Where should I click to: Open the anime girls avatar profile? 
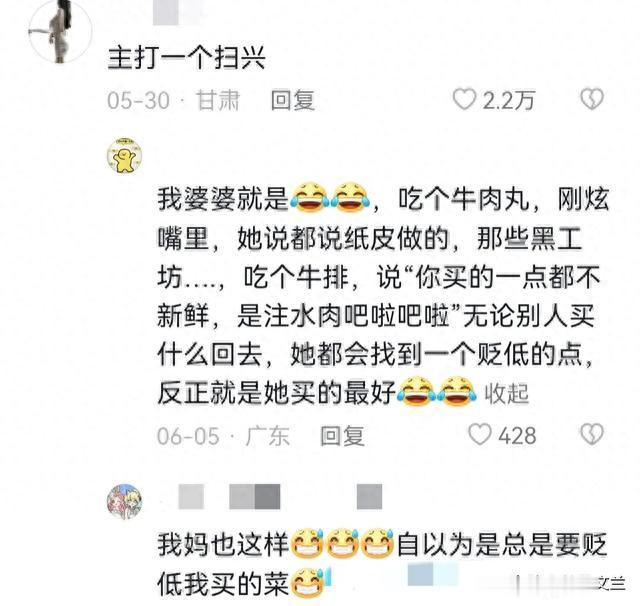pyautogui.click(x=124, y=502)
